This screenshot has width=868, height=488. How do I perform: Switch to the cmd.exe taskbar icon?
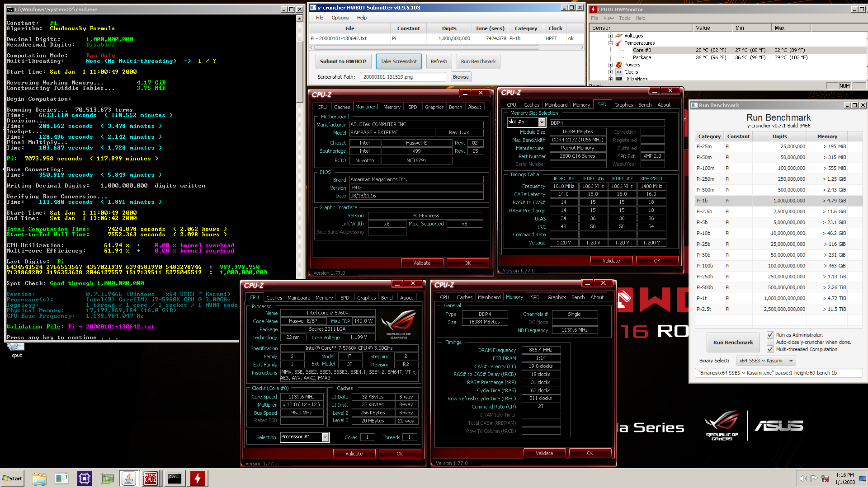point(174,479)
